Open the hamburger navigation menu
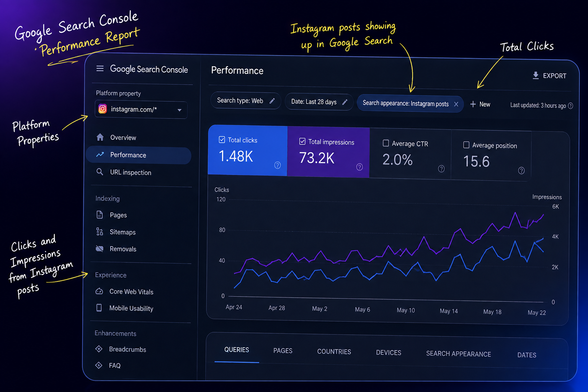This screenshot has width=588, height=392. pyautogui.click(x=100, y=69)
